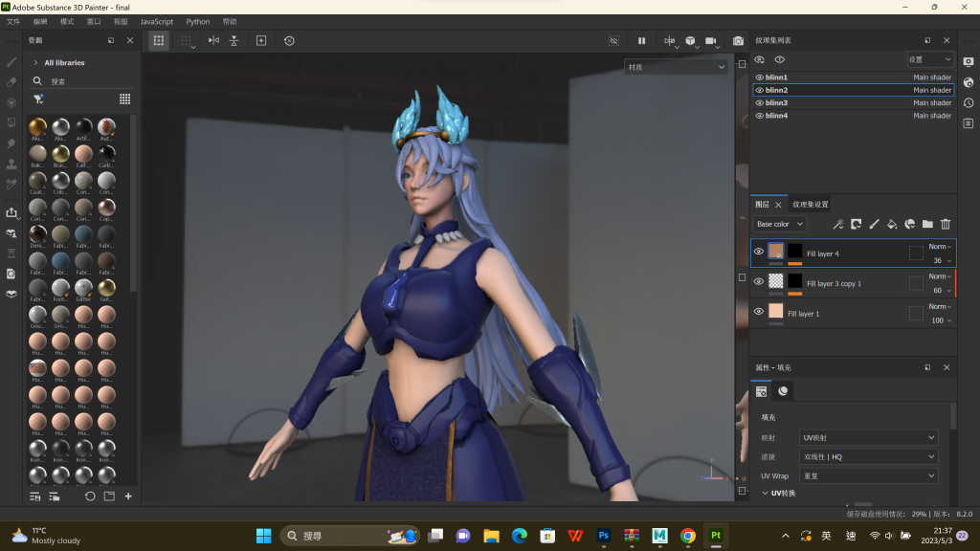Select the blinn3 texture set row
980x551 pixels.
point(853,103)
